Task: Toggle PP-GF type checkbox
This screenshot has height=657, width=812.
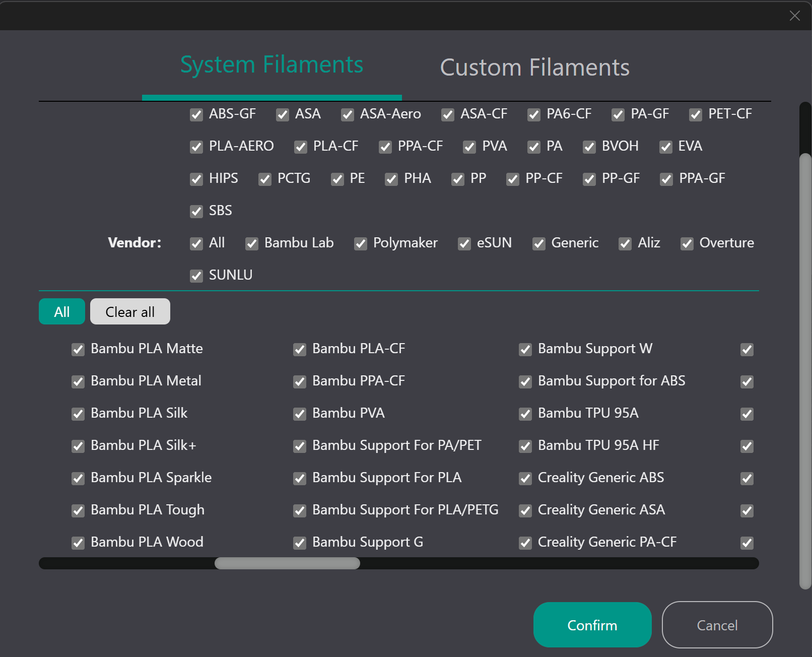Action: 589,179
